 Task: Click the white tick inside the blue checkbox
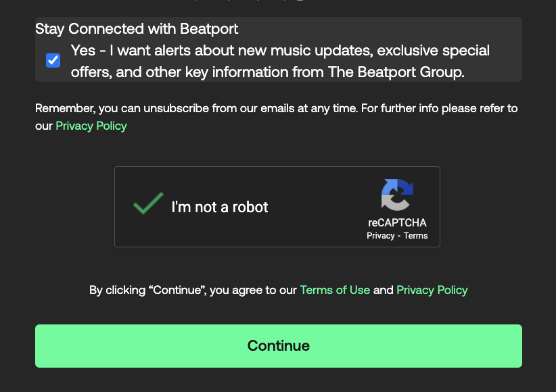(x=53, y=60)
